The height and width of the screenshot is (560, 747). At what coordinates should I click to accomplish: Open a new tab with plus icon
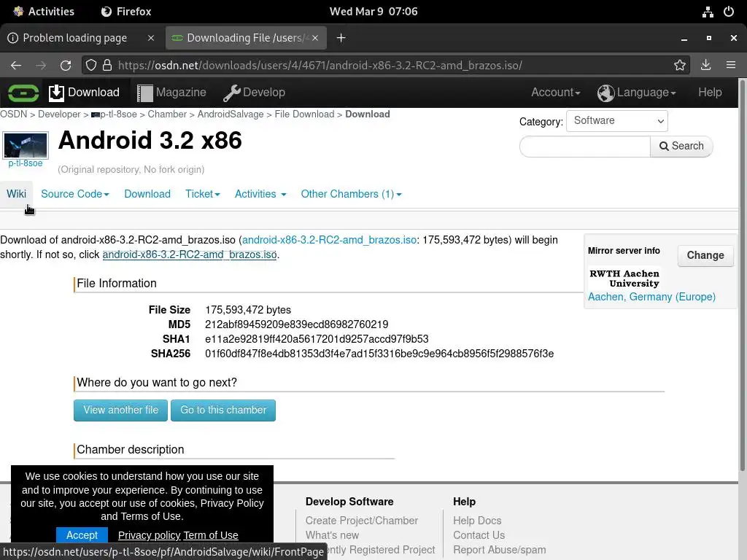(x=341, y=38)
